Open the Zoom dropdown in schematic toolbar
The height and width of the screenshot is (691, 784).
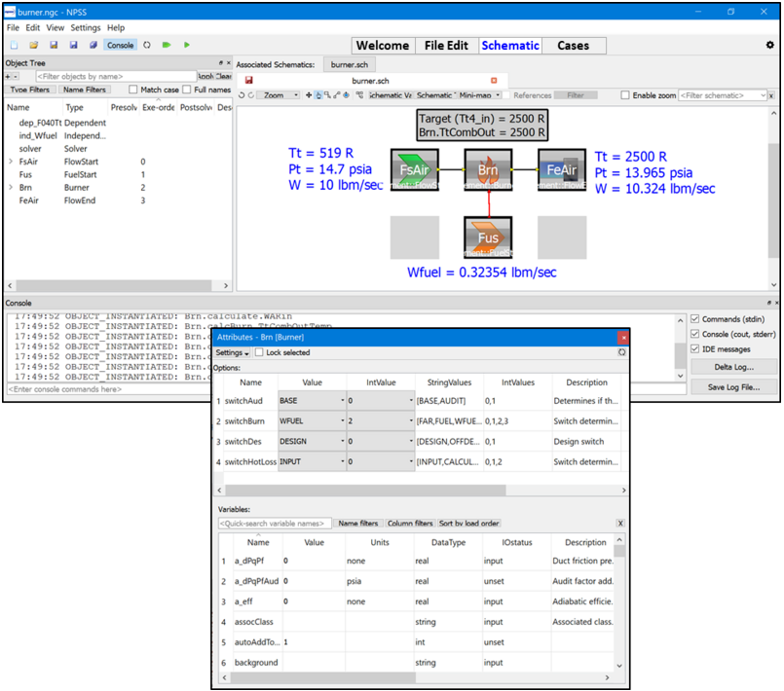pyautogui.click(x=279, y=95)
